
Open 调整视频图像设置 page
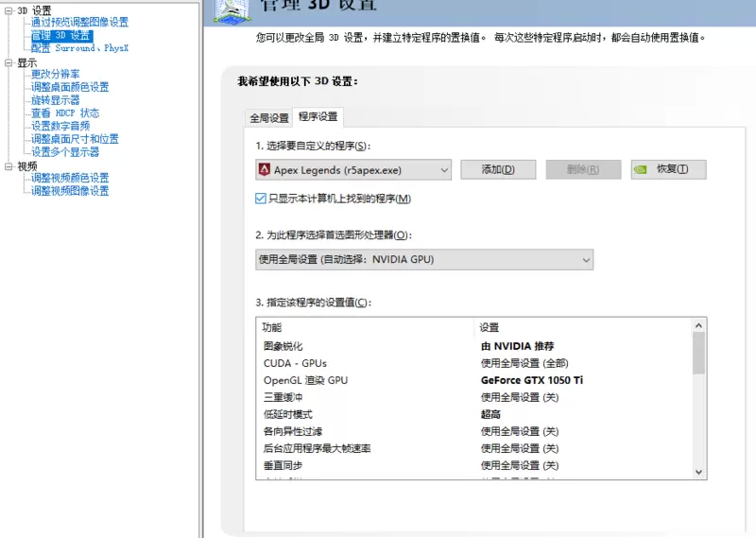[70, 191]
